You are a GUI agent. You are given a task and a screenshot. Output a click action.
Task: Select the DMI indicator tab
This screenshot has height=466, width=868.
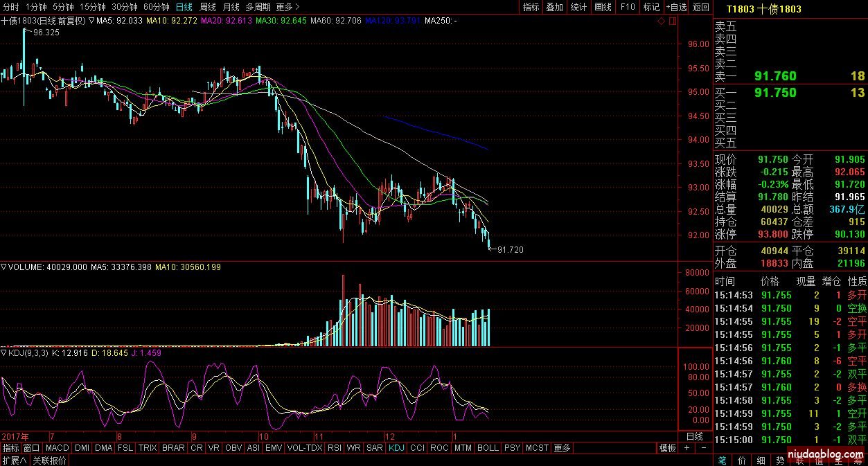click(x=82, y=448)
